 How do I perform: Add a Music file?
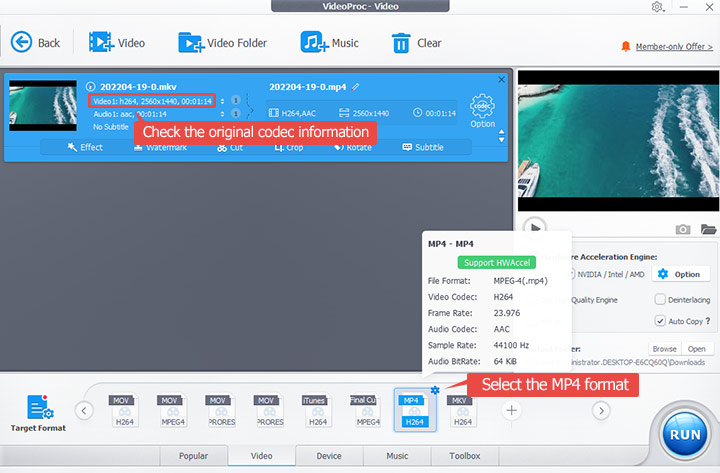pos(329,43)
